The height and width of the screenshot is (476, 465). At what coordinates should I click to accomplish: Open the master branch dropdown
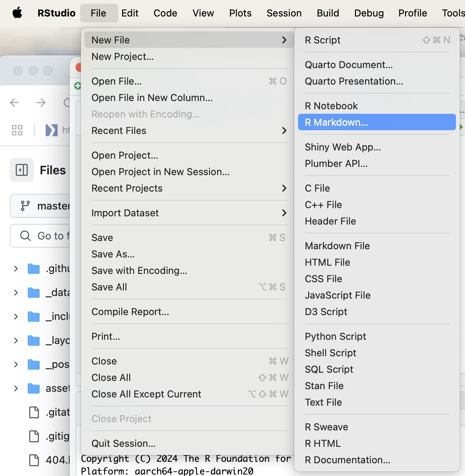click(x=40, y=206)
